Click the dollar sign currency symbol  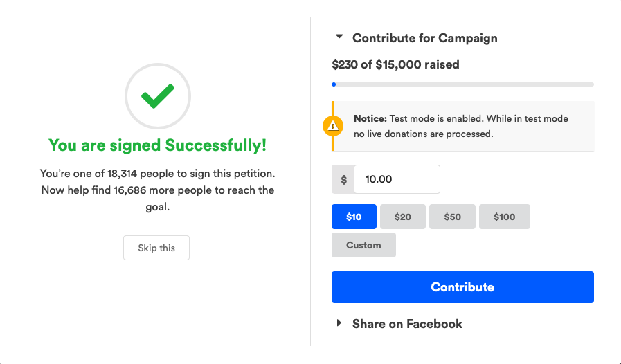click(x=343, y=179)
